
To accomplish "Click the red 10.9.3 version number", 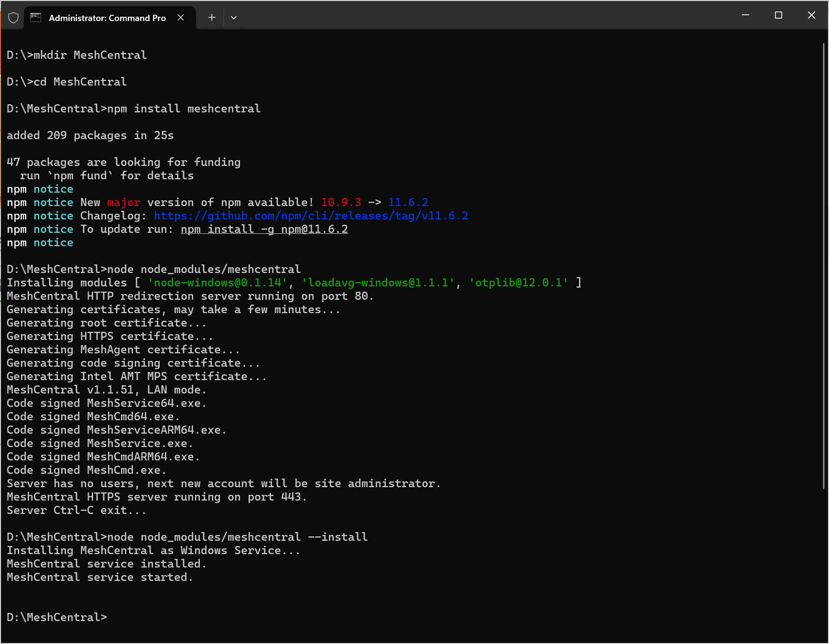I will 341,203.
